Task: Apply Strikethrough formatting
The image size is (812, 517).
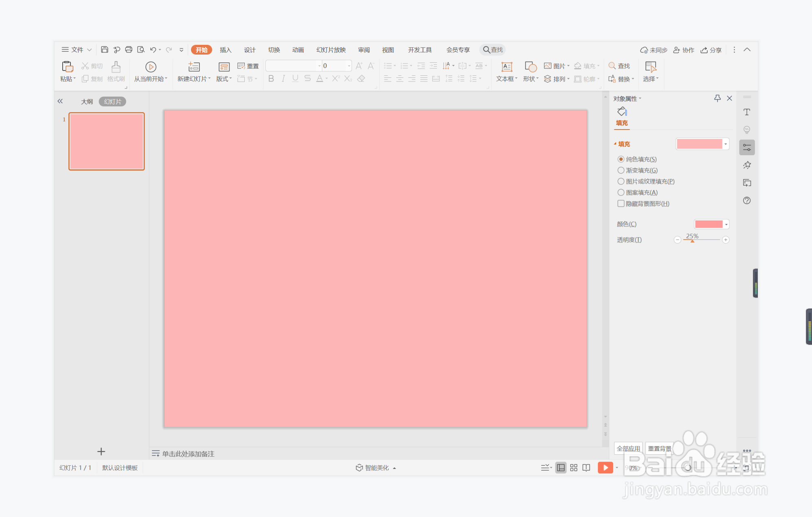Action: point(307,79)
